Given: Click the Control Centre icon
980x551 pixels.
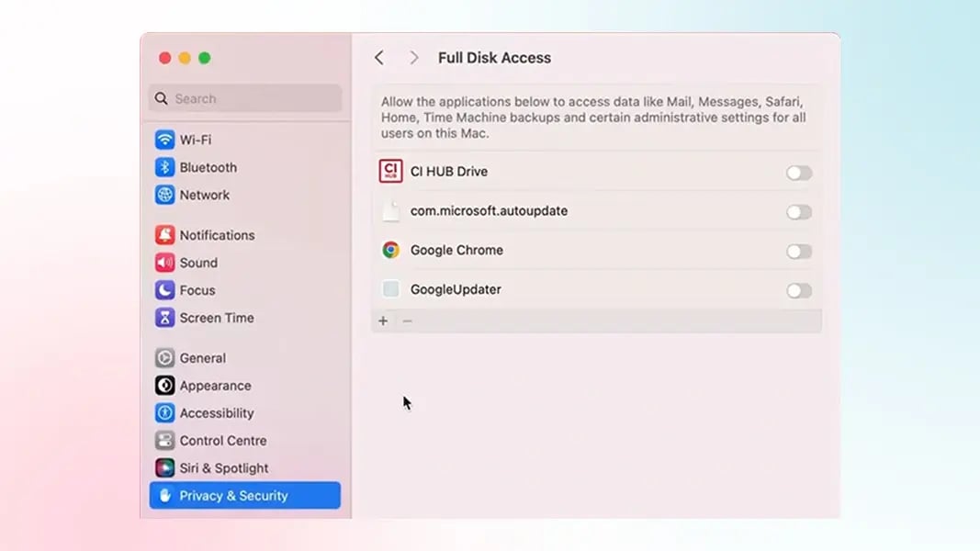Looking at the screenshot, I should pyautogui.click(x=164, y=440).
